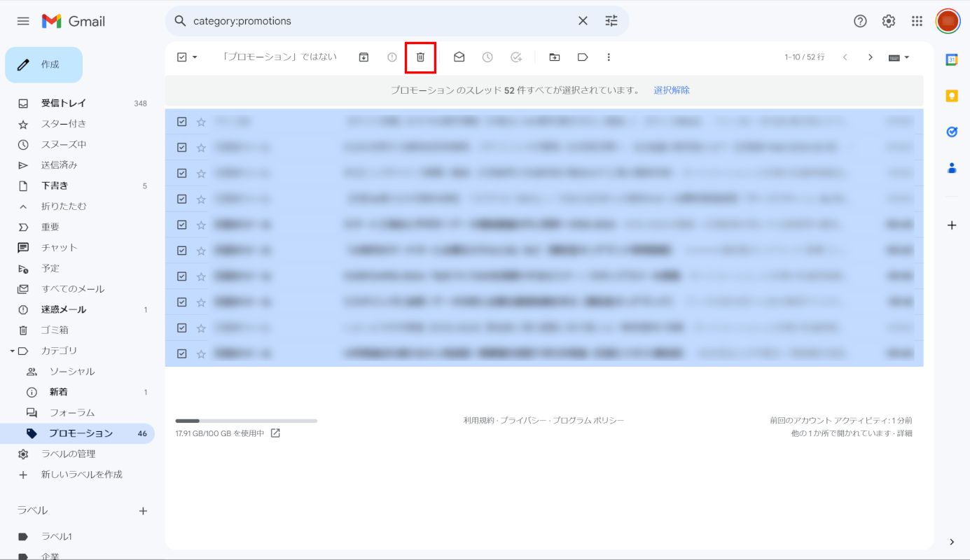Open the 詳細 details link
Image resolution: width=970 pixels, height=560 pixels.
pyautogui.click(x=904, y=433)
